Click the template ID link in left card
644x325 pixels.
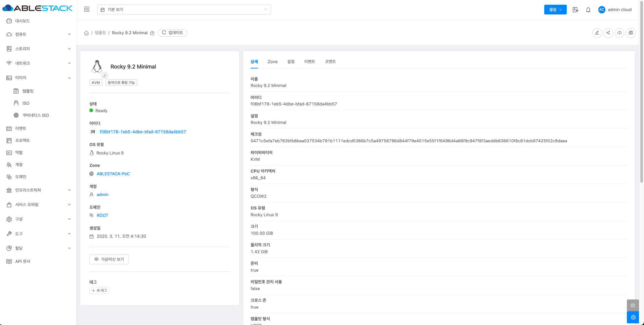click(x=143, y=132)
